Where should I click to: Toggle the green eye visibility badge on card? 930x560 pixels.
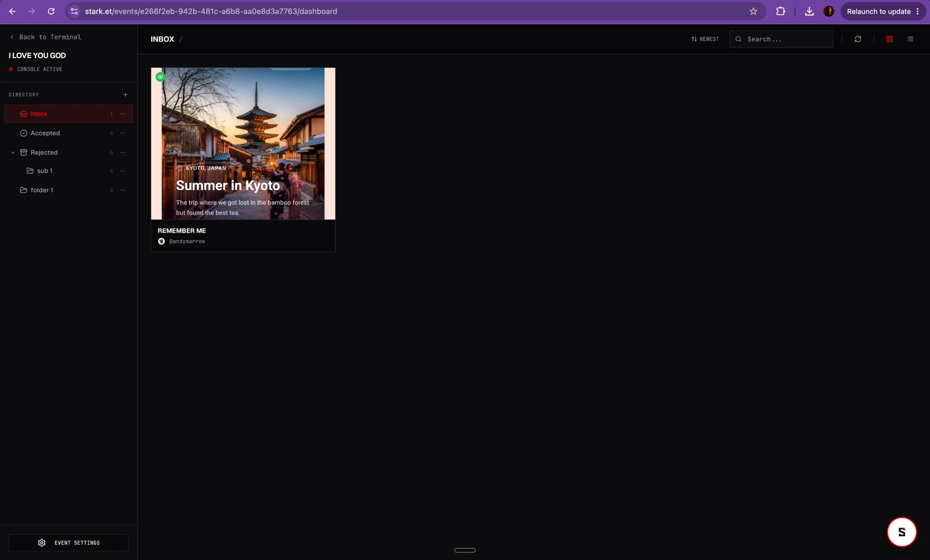(x=160, y=77)
